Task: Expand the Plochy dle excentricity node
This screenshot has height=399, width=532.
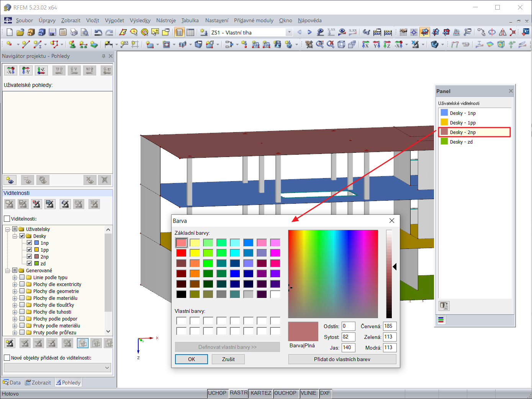Action: pos(15,284)
